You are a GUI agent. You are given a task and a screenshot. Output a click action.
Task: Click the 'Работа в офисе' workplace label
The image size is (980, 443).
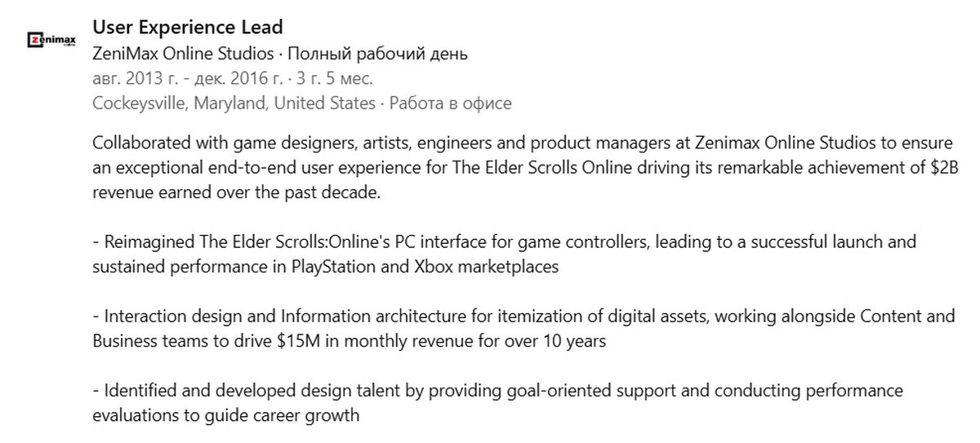coord(451,103)
